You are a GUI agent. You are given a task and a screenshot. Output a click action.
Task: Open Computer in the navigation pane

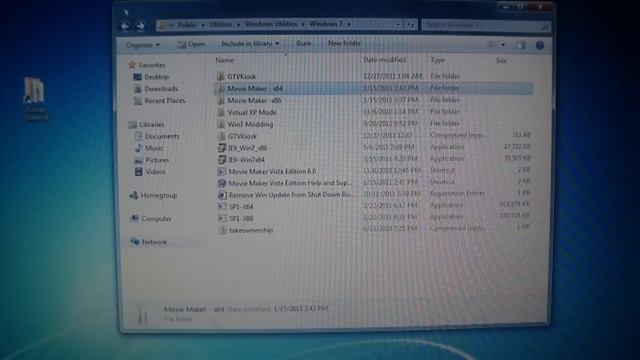pos(151,219)
